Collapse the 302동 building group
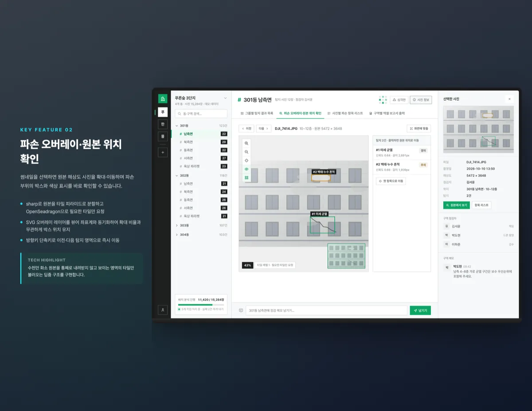The width and height of the screenshot is (532, 411). point(201,175)
